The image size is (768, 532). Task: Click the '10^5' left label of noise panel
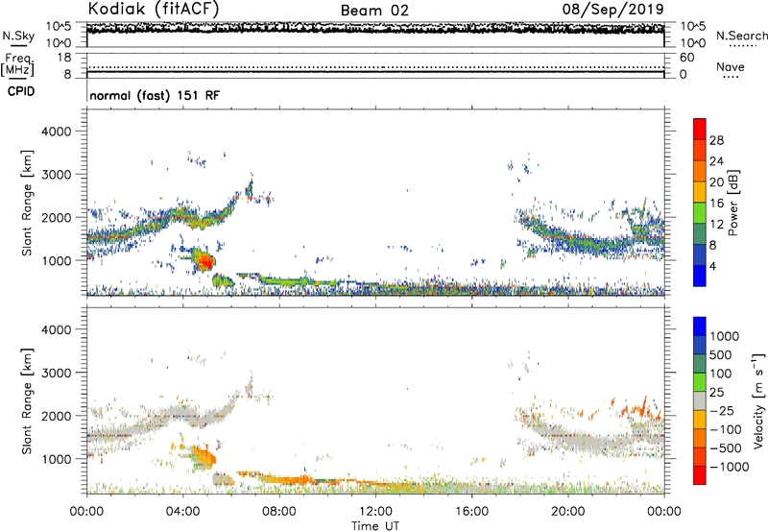tap(59, 26)
